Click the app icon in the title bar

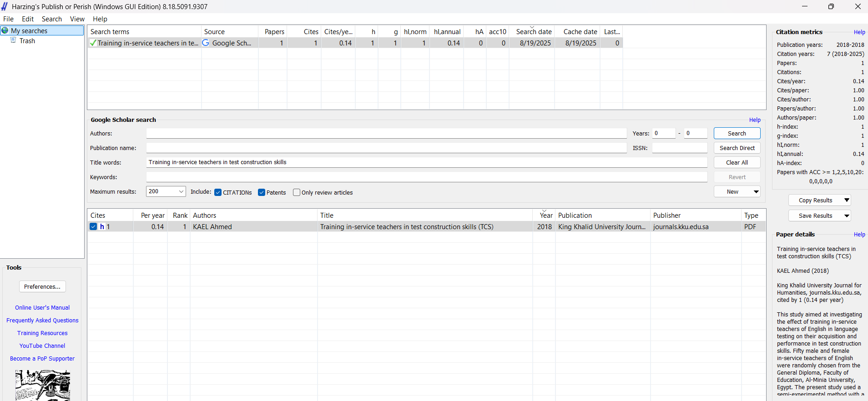pos(5,6)
